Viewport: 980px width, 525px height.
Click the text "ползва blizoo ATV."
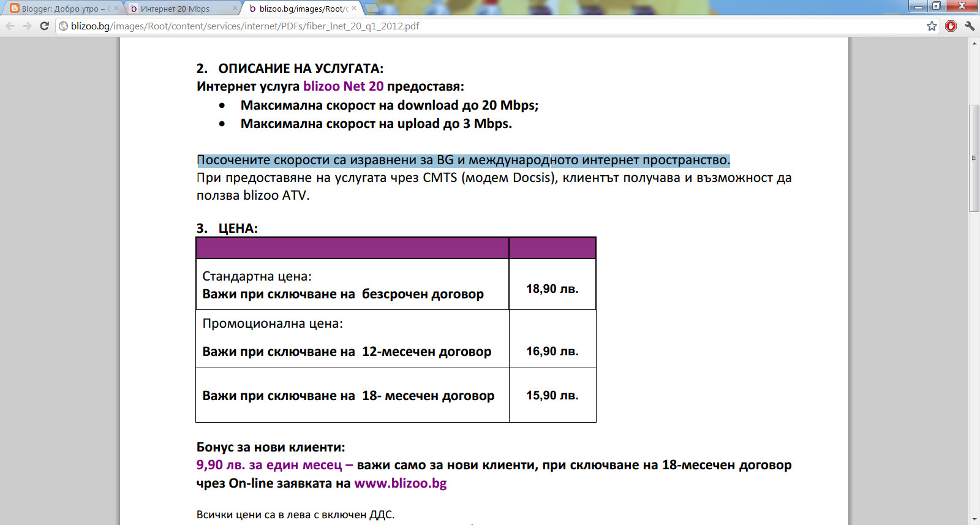[253, 195]
